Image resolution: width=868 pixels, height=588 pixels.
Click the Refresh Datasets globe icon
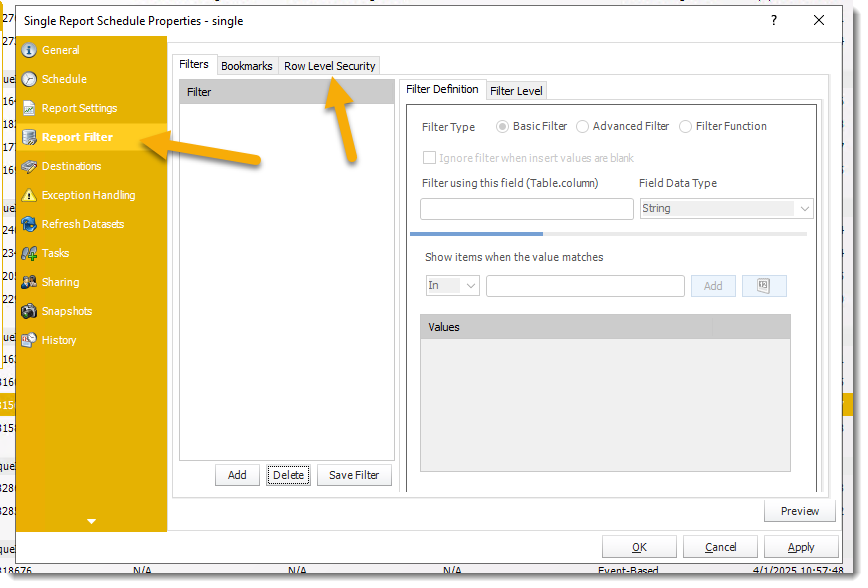pyautogui.click(x=29, y=224)
